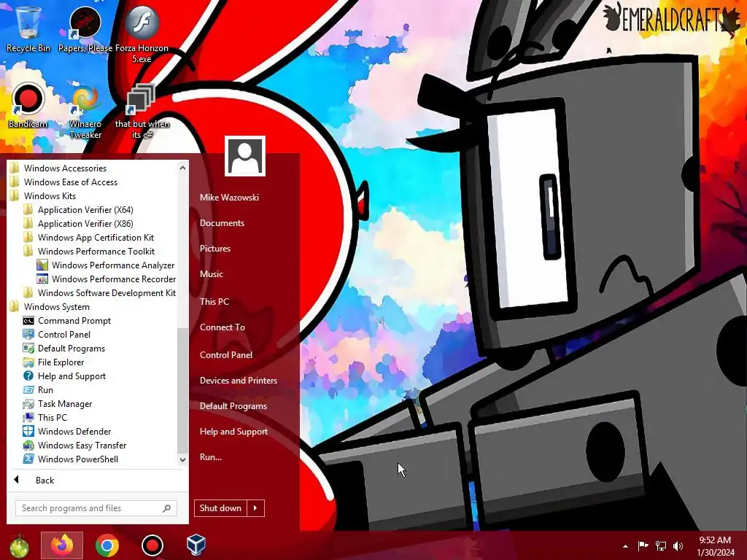This screenshot has width=747, height=560.
Task: Open Winaero Tweaker desktop shortcut
Action: pos(85,112)
